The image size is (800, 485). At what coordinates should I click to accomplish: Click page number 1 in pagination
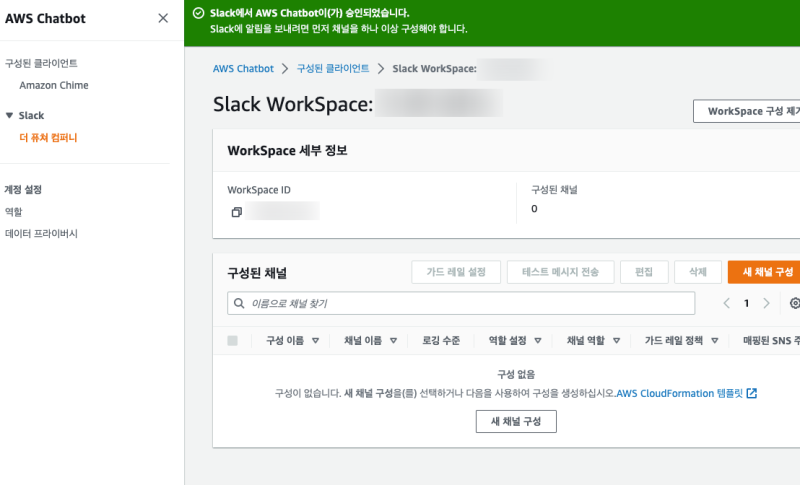746,303
